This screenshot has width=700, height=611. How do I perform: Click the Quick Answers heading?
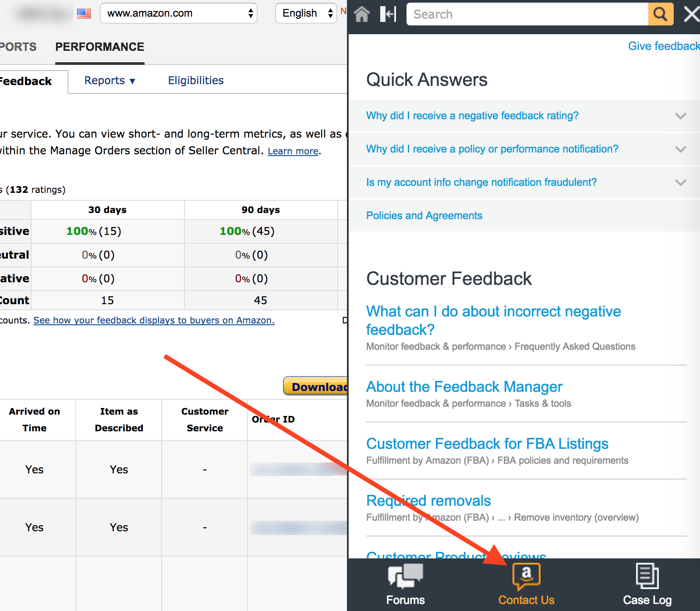(427, 80)
